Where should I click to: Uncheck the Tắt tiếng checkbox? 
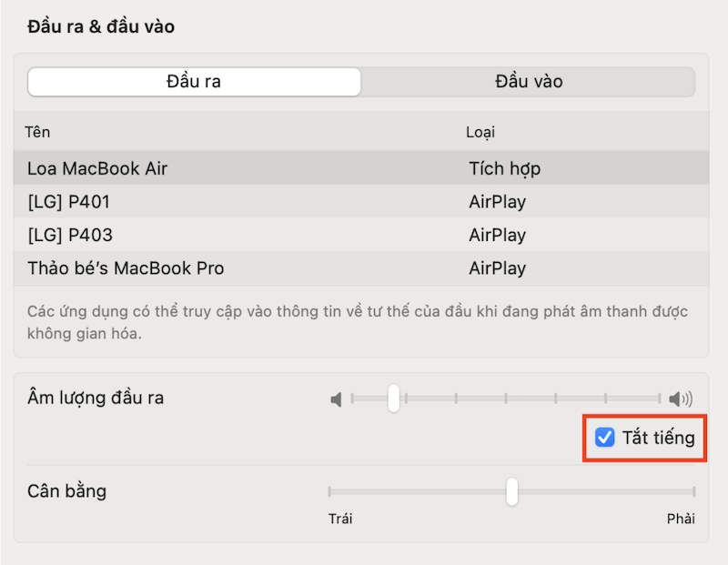(604, 438)
